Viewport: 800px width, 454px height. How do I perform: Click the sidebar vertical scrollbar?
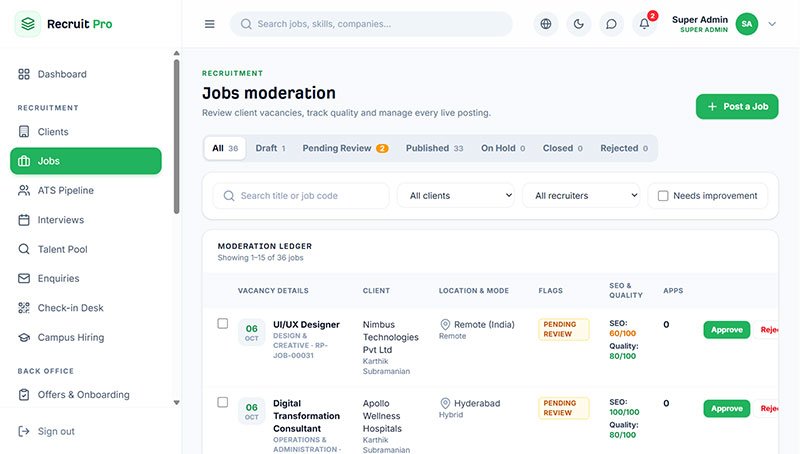click(177, 137)
